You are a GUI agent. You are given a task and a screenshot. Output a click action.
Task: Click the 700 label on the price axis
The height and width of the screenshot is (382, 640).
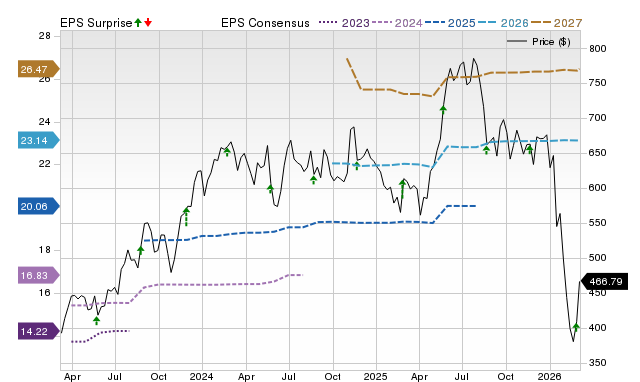[x=598, y=118]
